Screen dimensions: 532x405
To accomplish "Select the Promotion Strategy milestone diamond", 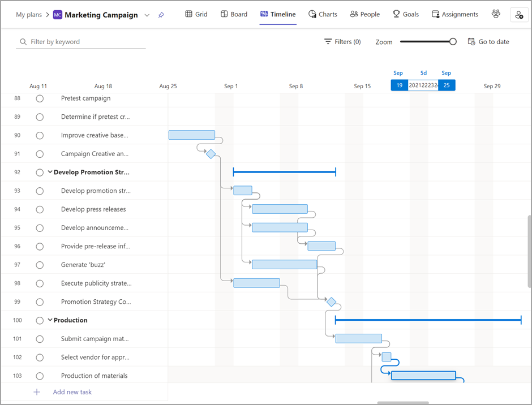I will (x=331, y=302).
